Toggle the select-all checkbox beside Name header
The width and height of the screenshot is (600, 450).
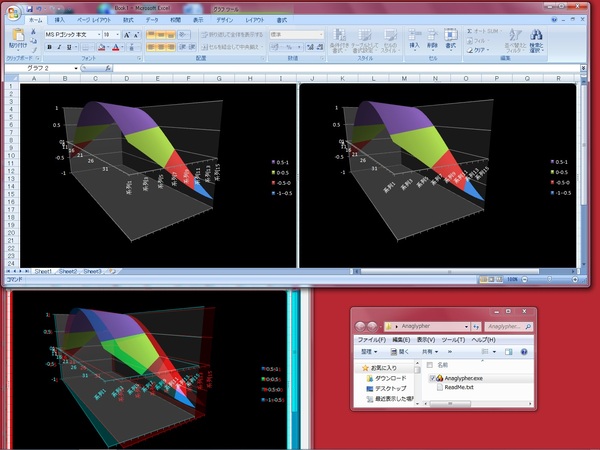click(432, 366)
